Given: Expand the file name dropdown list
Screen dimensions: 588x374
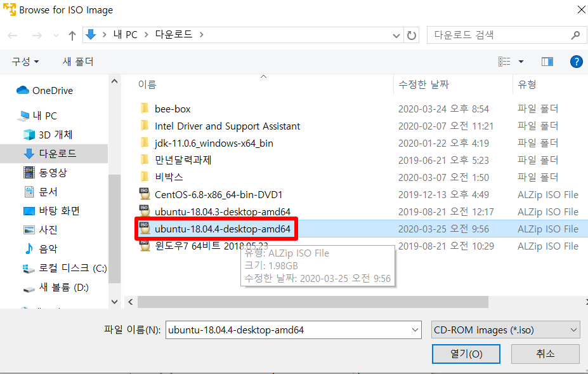Looking at the screenshot, I should (x=415, y=330).
